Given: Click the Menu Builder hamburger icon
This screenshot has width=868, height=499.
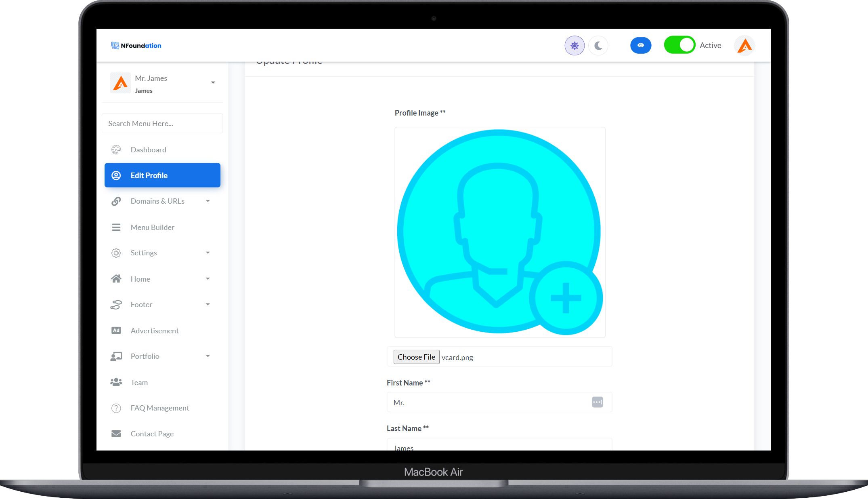Looking at the screenshot, I should click(x=116, y=227).
